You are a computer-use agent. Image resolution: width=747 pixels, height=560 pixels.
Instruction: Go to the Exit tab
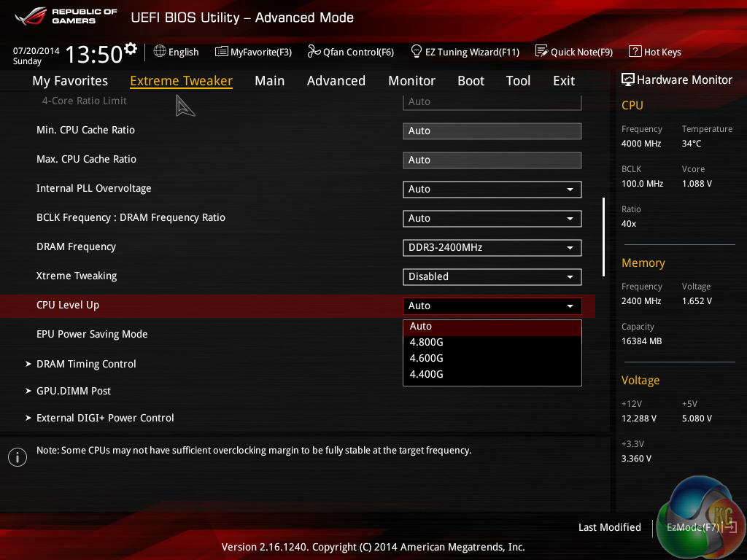pos(564,81)
